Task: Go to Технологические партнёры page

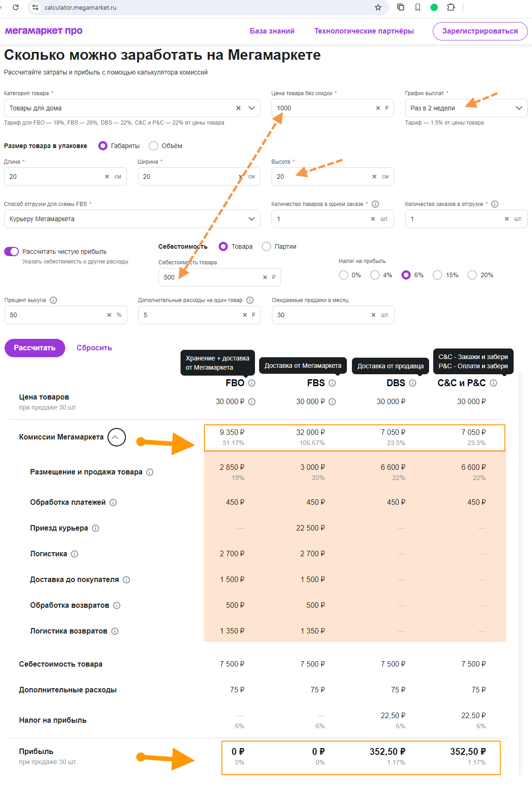Action: click(364, 31)
